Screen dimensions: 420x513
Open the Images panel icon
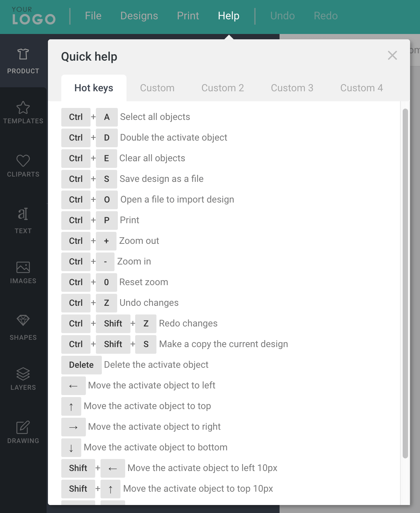click(23, 267)
